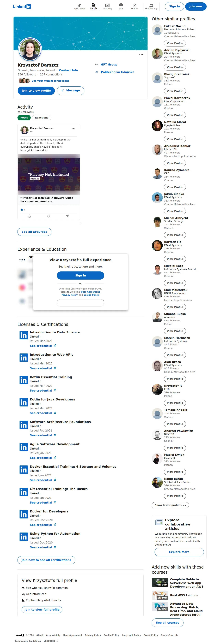220x644 pixels.
Task: Click Explore More collaborative articles
Action: [x=179, y=552]
